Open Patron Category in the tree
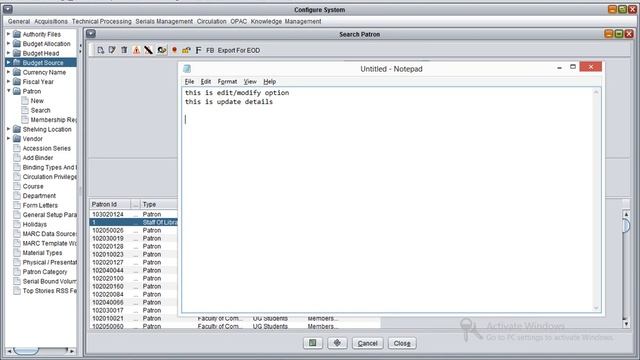This screenshot has width=640, height=360. point(45,271)
